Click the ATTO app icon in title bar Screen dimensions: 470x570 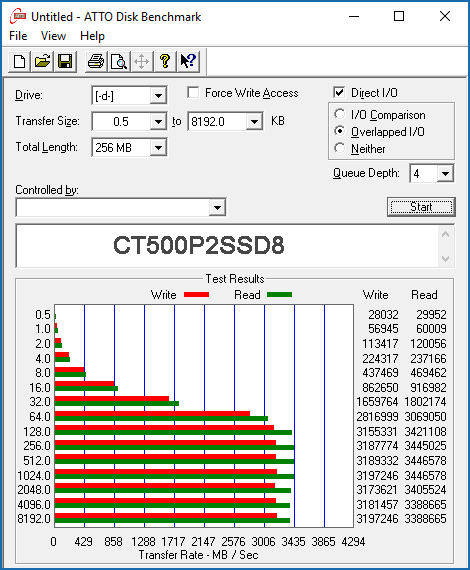[18, 16]
